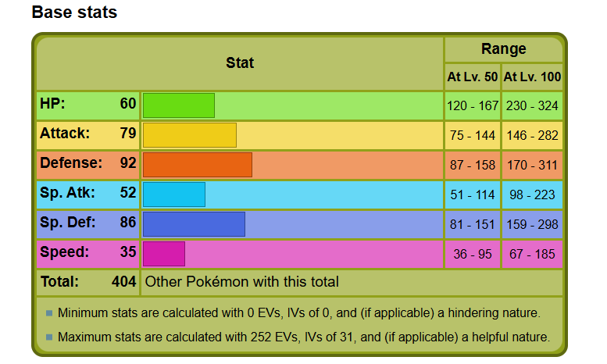Click the Sp. Atk stat label
The height and width of the screenshot is (364, 607).
coord(67,192)
